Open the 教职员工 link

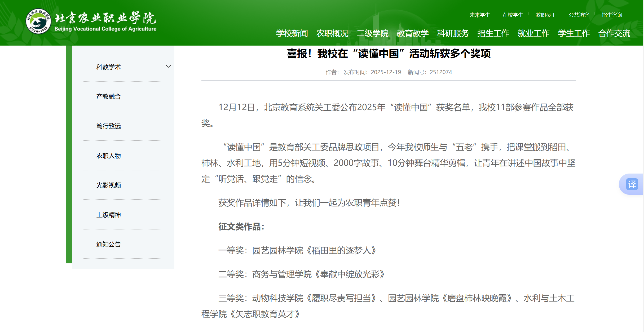tap(546, 15)
